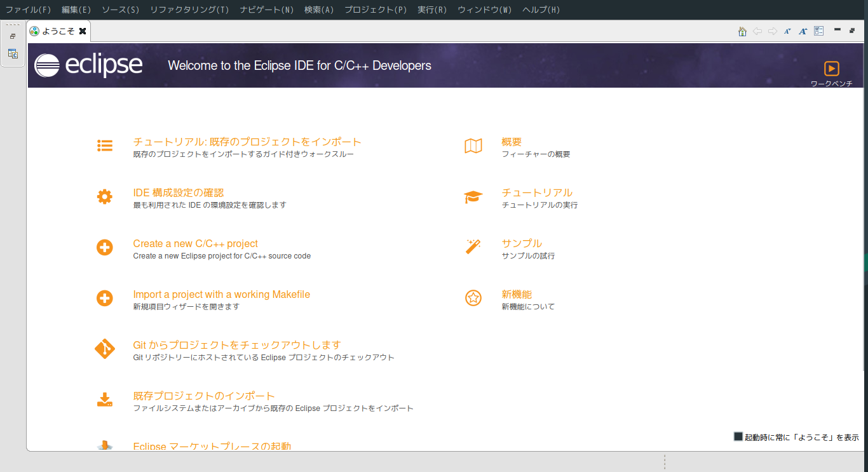Click the Eclipse logo in banner
Image resolution: width=868 pixels, height=472 pixels.
tap(89, 65)
